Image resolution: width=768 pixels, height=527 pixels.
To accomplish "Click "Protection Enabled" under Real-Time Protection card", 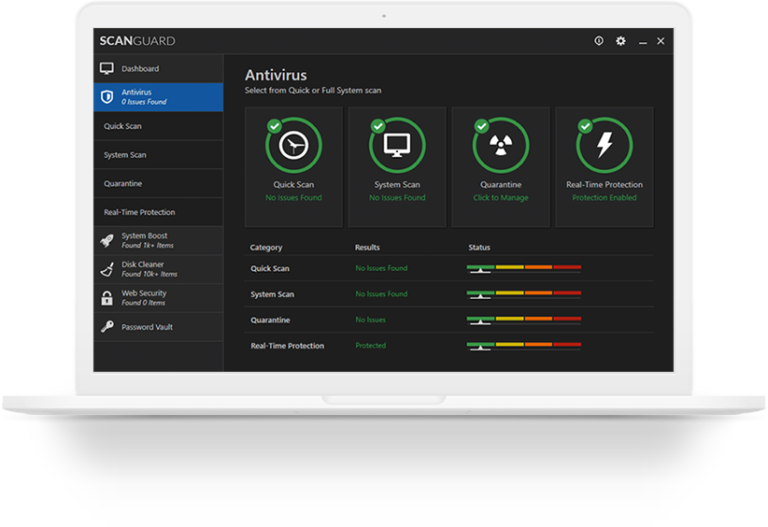I will tap(604, 197).
